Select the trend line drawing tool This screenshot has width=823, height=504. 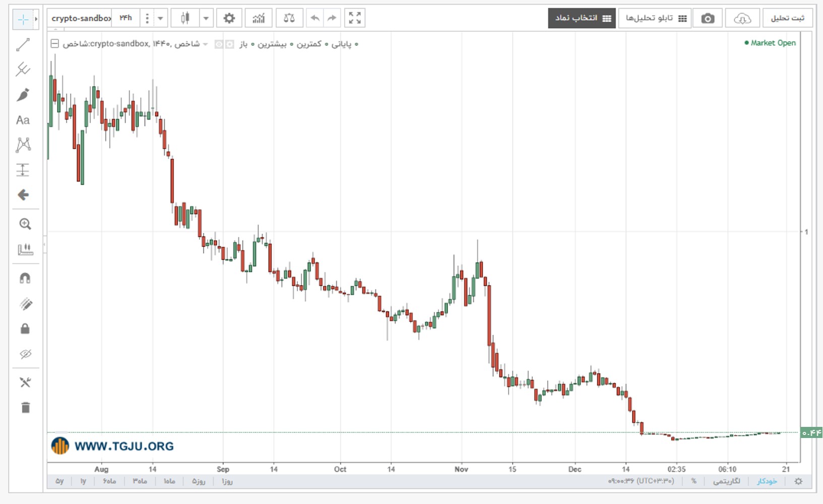point(23,45)
